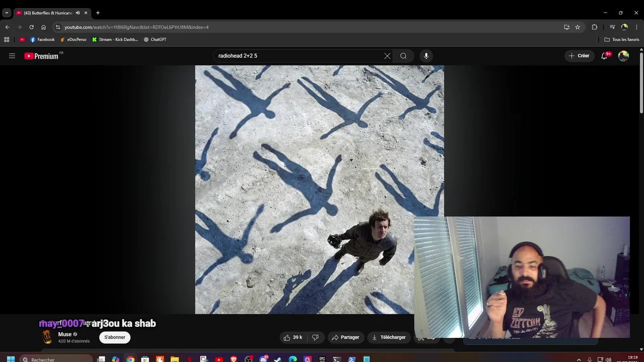Image resolution: width=644 pixels, height=362 pixels.
Task: Click the Télécharger button
Action: [x=388, y=337]
